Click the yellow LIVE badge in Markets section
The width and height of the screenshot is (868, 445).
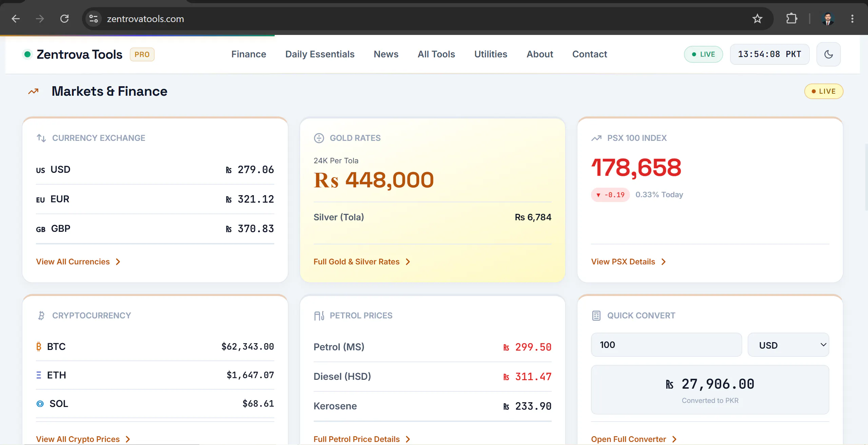click(x=824, y=91)
